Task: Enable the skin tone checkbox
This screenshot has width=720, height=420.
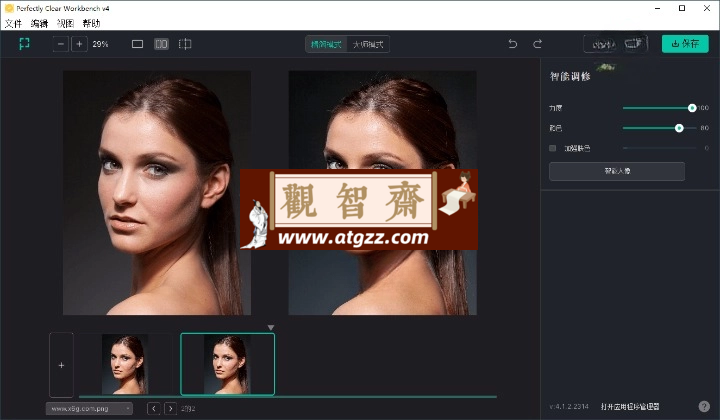Action: coord(552,148)
